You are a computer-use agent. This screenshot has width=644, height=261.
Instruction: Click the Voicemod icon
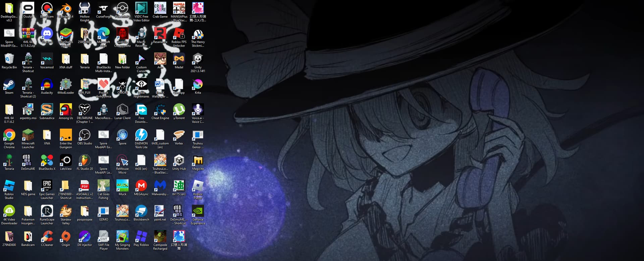(47, 59)
